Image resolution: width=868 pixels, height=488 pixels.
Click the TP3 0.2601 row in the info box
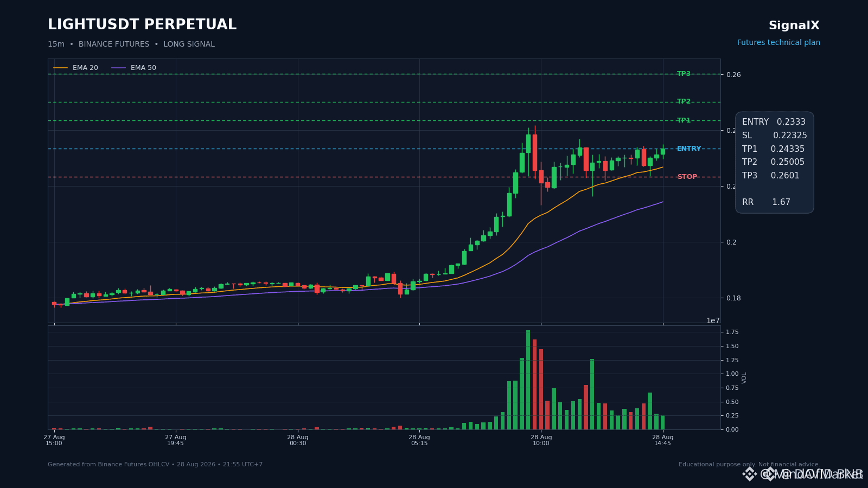771,176
